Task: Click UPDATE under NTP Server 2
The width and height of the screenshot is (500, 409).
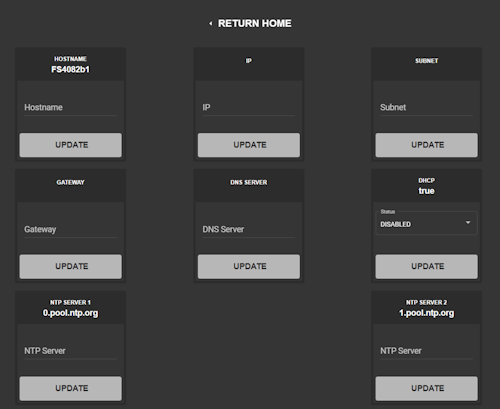Action: coord(426,388)
